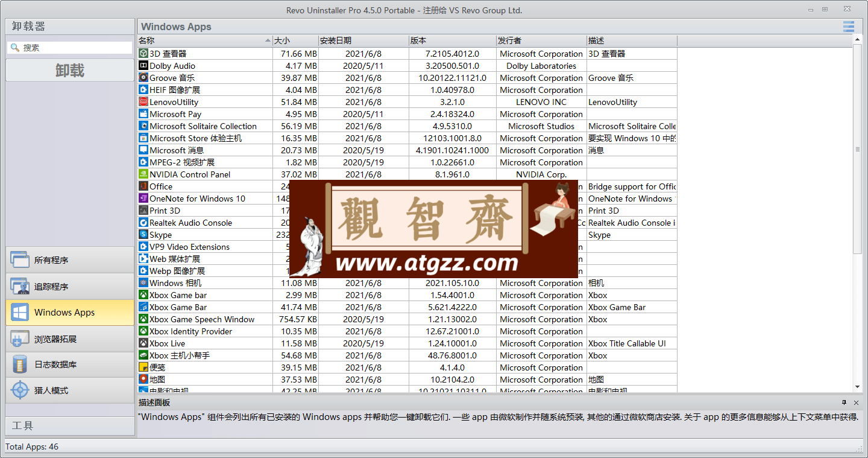Click the Total Apps: 46 status text
Image resolution: width=868 pixels, height=458 pixels.
coord(32,447)
